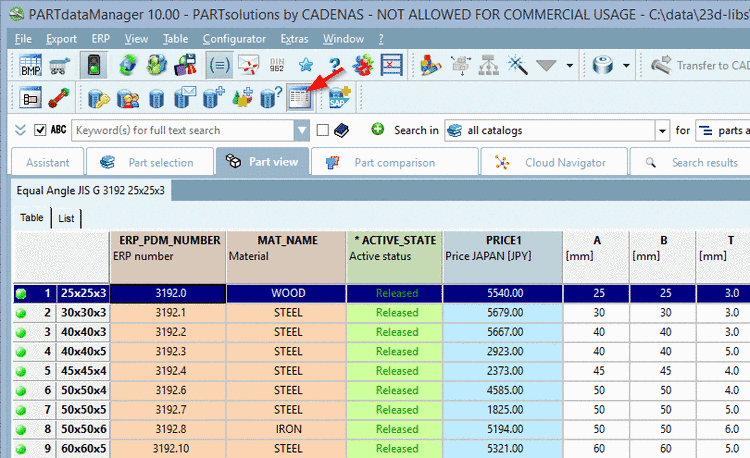Open dropdown arrow next to grey triangle
750x458 pixels.
click(x=570, y=65)
